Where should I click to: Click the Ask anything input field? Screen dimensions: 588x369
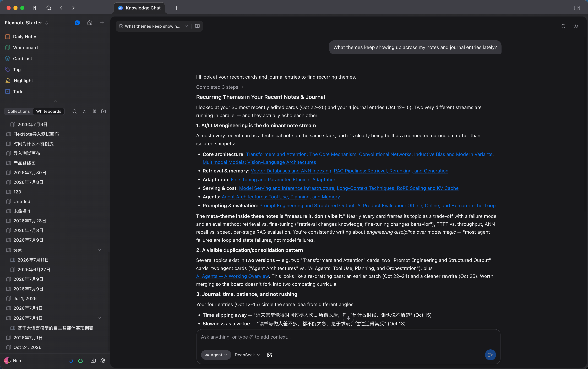[348, 337]
